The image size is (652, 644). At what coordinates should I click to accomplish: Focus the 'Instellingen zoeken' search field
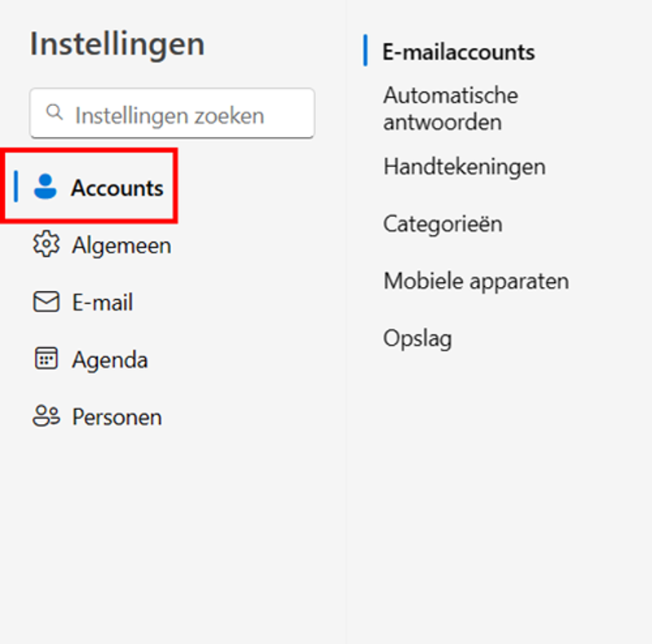tap(179, 115)
